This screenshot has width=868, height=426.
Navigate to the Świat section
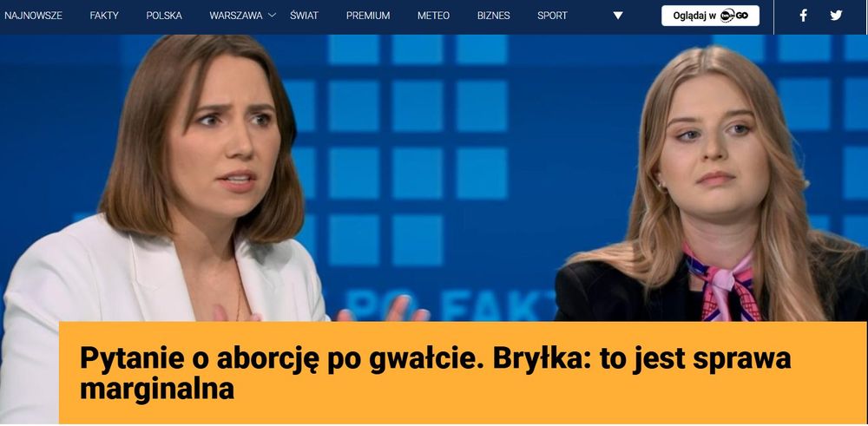(x=304, y=16)
